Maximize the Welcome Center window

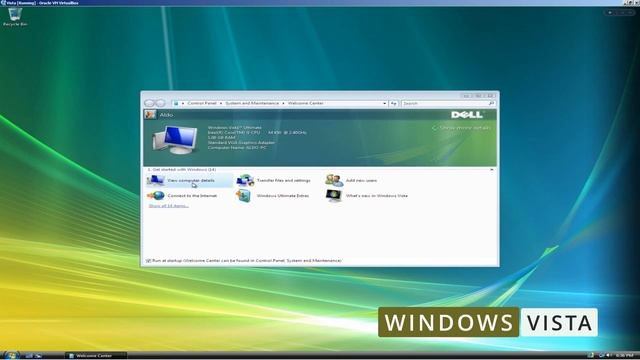point(478,96)
